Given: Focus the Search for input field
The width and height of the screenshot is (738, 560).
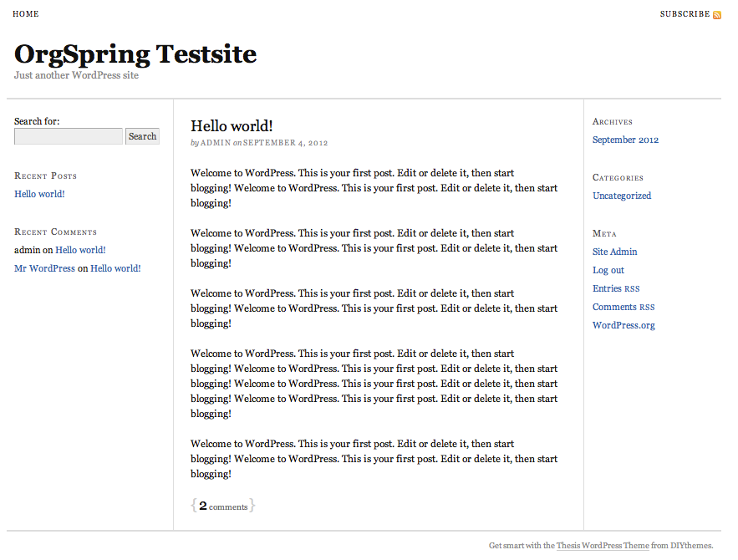Looking at the screenshot, I should click(x=69, y=136).
